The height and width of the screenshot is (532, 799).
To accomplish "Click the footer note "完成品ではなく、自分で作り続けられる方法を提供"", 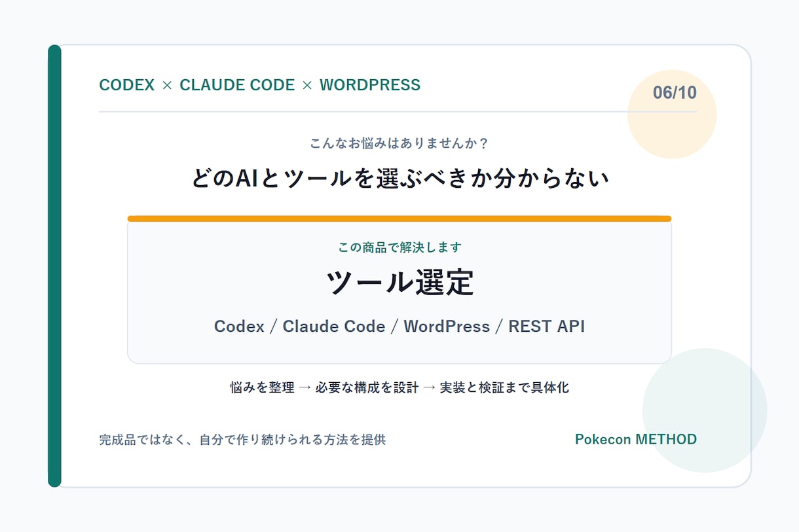I will (x=242, y=440).
